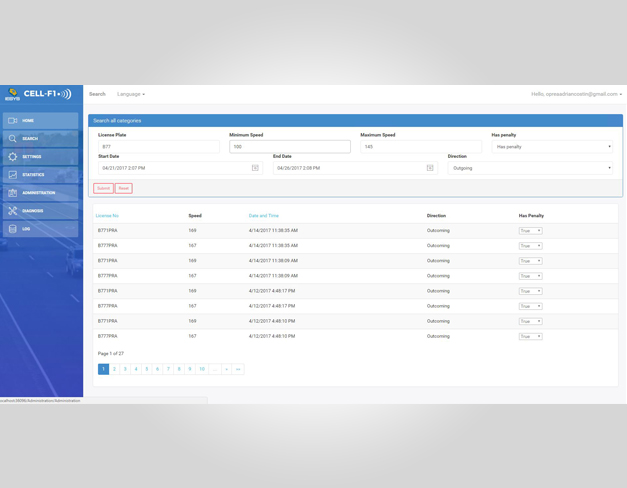This screenshot has width=627, height=488.
Task: Go to page 5 in pagination
Action: 146,369
